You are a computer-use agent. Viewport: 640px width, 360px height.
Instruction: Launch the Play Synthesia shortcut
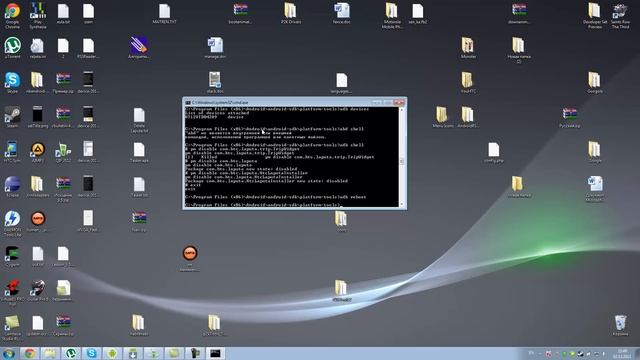coord(38,15)
